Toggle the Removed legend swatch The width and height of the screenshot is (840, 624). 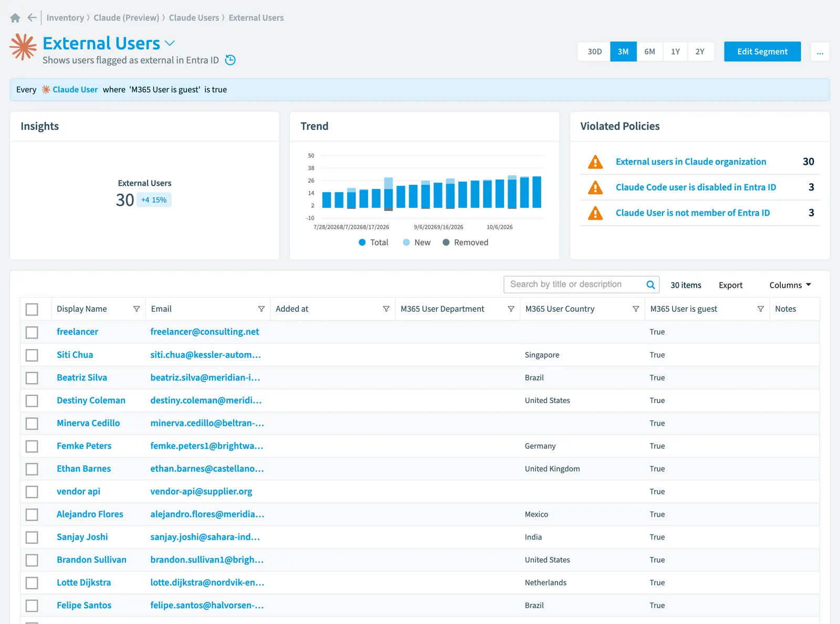[446, 242]
